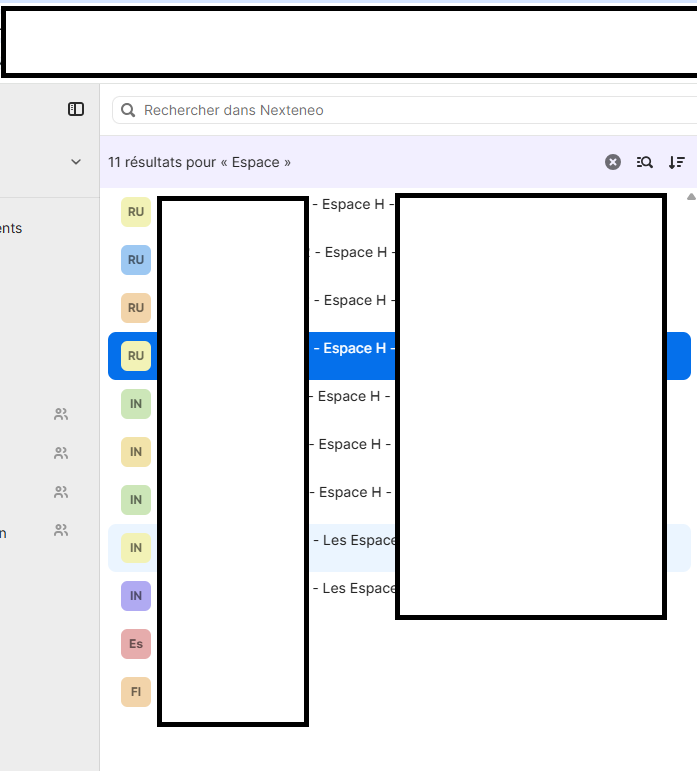Open the sort order icon
The width and height of the screenshot is (697, 771).
click(677, 162)
